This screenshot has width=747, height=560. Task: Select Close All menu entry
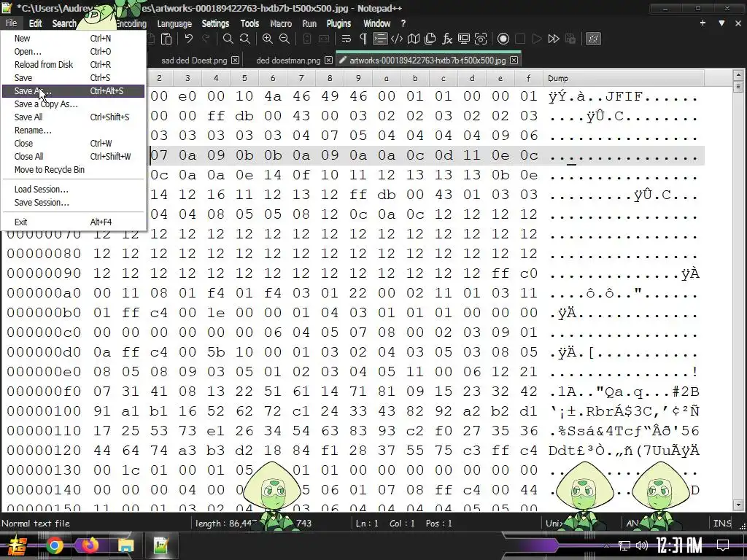point(73,156)
